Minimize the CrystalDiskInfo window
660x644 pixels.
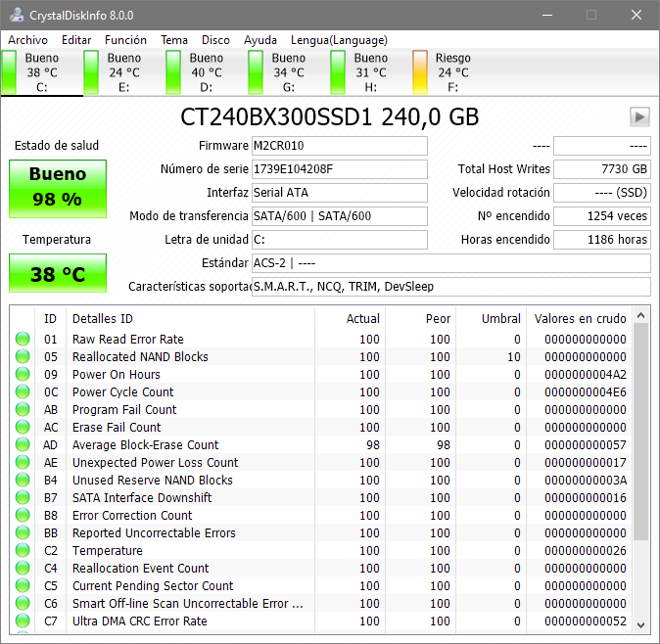coord(547,15)
